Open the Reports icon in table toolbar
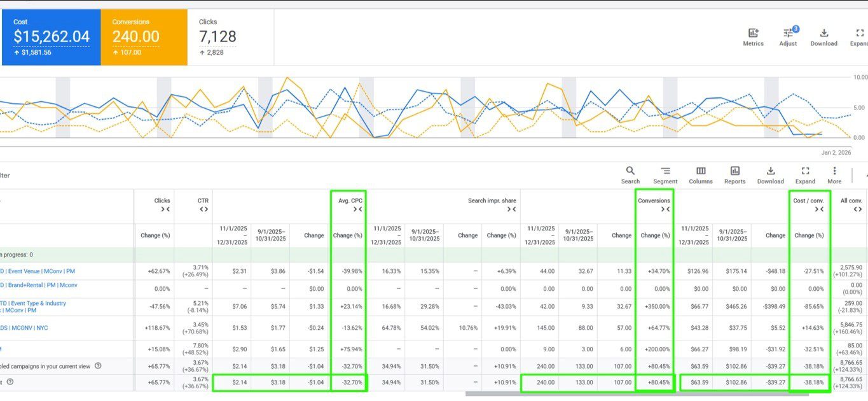The height and width of the screenshot is (401, 868). (734, 175)
